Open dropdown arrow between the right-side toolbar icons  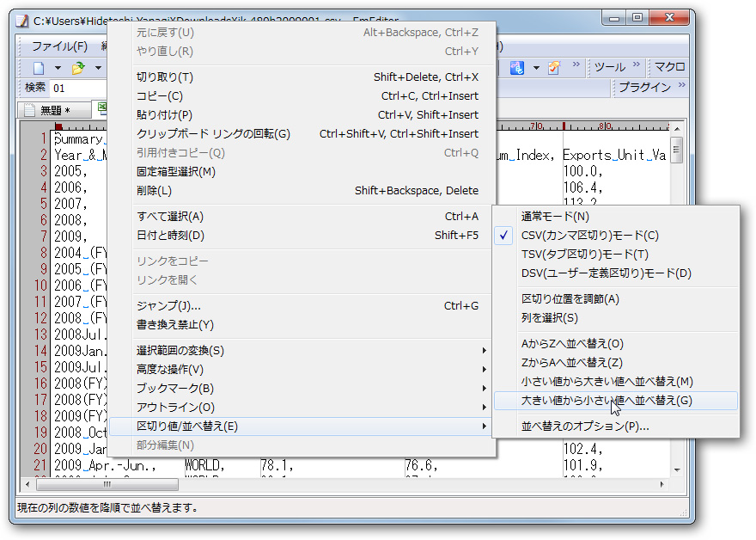click(536, 68)
